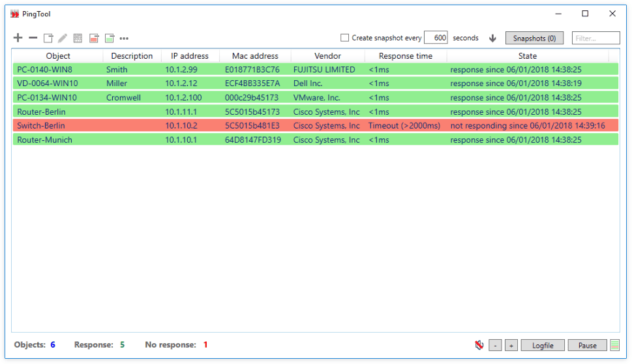Sort by the Description column header

coord(132,56)
